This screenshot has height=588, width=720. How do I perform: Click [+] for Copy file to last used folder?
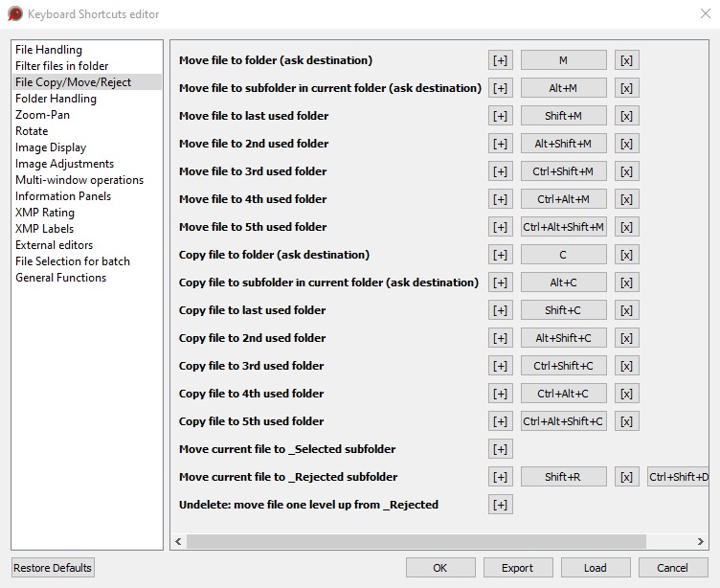(x=500, y=310)
